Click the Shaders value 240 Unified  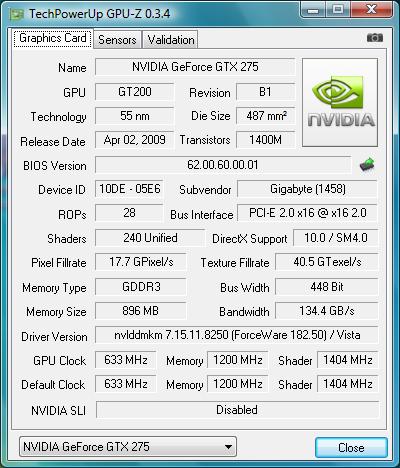pyautogui.click(x=150, y=238)
